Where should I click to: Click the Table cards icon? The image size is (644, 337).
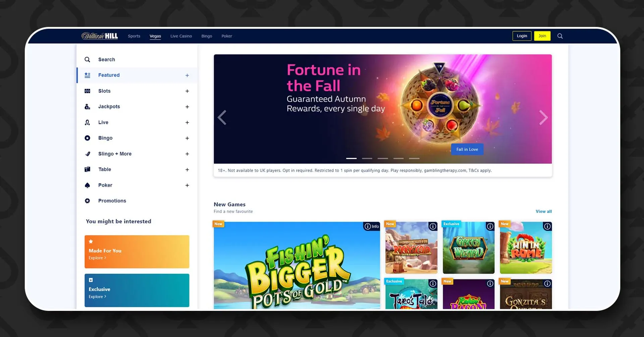coord(87,169)
